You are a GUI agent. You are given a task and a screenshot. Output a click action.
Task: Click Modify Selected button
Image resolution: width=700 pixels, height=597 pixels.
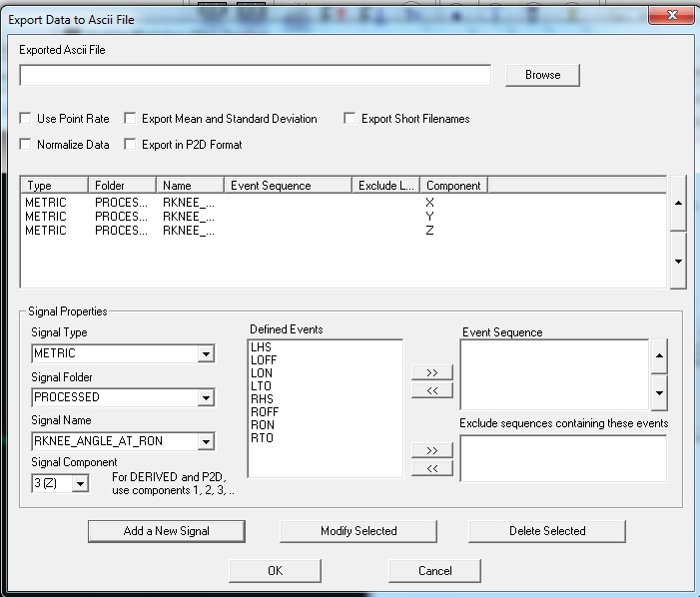[x=358, y=531]
